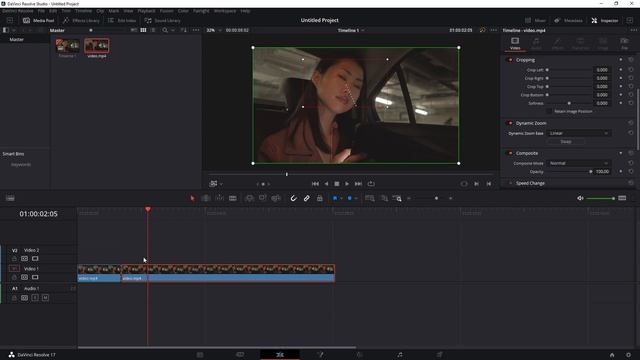640x360 pixels.
Task: Click the Crop Left value field
Action: click(602, 70)
